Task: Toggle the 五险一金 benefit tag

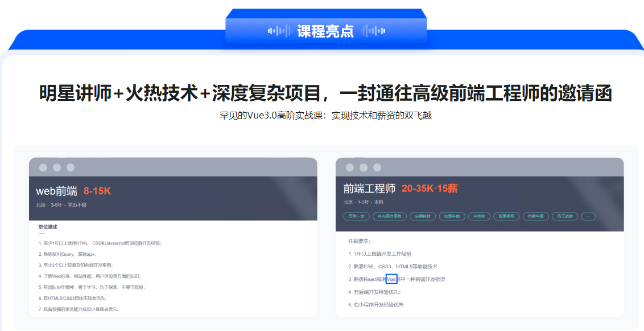Action: tap(356, 216)
